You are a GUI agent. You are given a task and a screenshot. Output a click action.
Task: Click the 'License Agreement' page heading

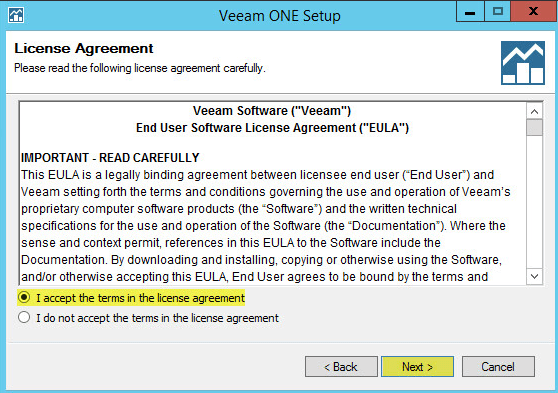84,48
